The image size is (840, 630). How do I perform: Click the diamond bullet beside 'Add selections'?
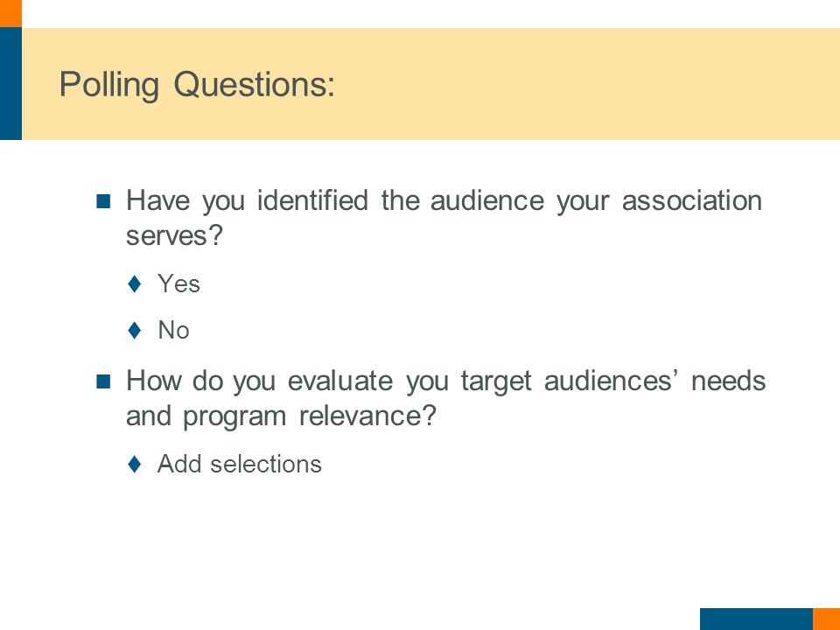click(135, 464)
